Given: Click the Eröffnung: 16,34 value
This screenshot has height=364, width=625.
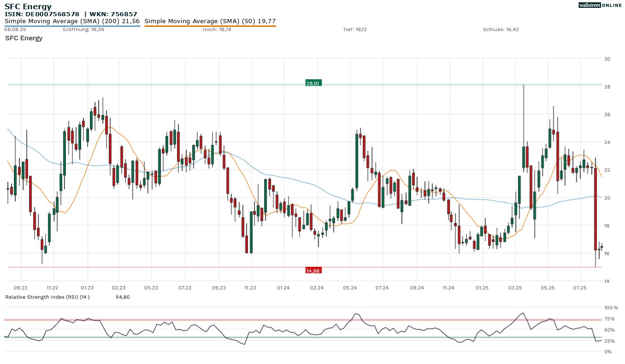Looking at the screenshot, I should [83, 30].
